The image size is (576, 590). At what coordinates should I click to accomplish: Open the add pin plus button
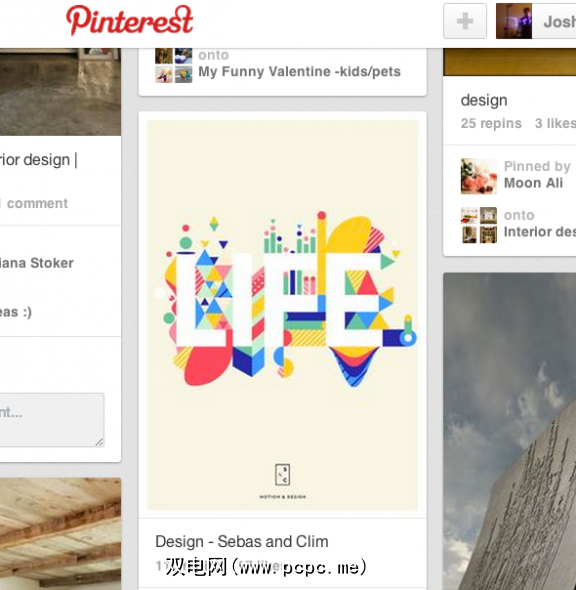click(465, 21)
